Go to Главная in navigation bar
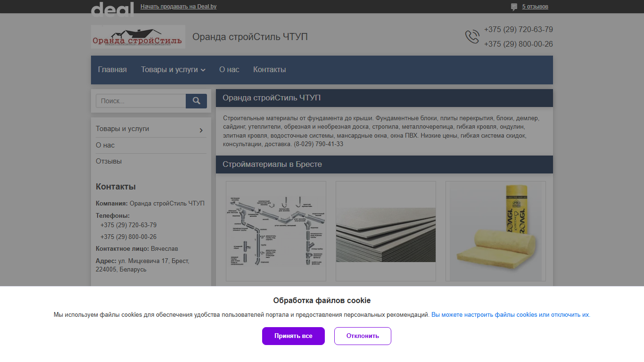Image resolution: width=644 pixels, height=362 pixels. (112, 70)
